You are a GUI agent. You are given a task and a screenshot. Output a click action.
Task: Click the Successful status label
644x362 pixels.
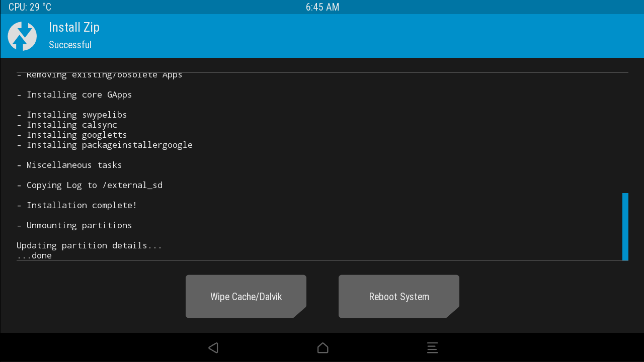[x=70, y=45]
